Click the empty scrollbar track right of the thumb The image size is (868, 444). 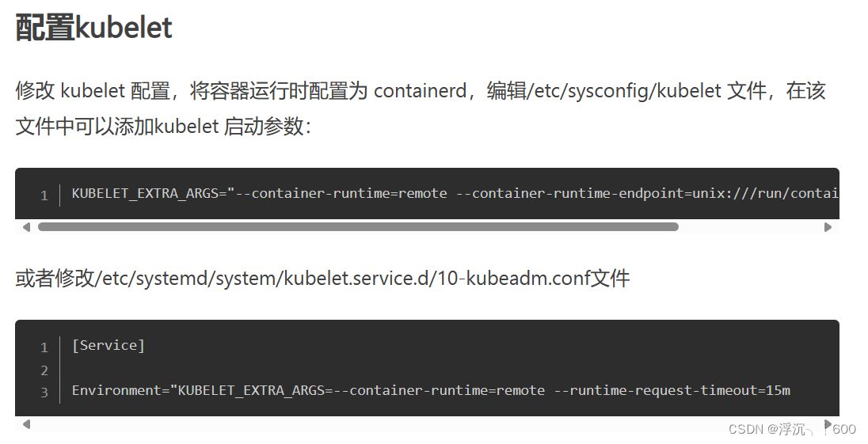coord(751,227)
